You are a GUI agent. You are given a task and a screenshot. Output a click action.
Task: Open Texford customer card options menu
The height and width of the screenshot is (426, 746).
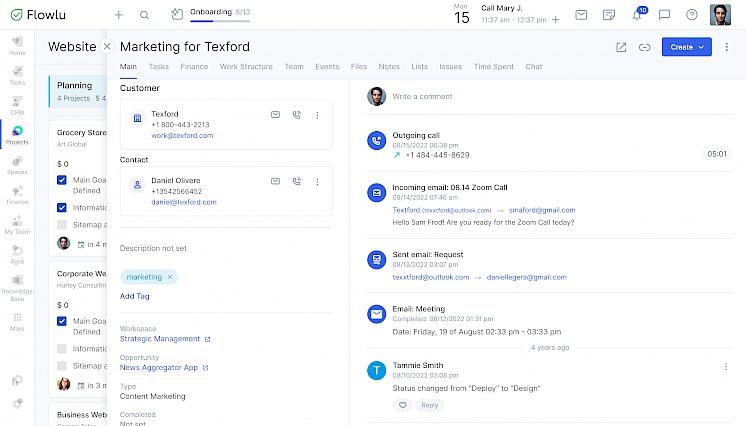317,115
